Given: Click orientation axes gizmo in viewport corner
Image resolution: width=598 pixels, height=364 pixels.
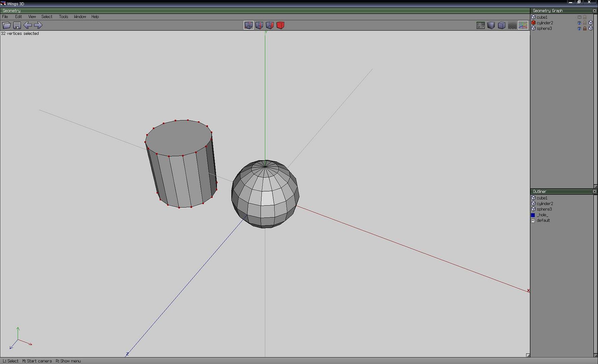Looking at the screenshot, I should 20,338.
